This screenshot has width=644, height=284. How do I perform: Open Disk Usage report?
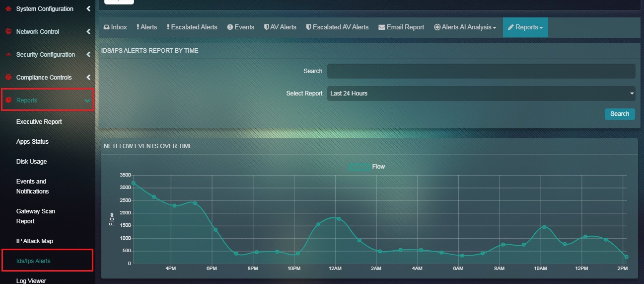pyautogui.click(x=32, y=162)
